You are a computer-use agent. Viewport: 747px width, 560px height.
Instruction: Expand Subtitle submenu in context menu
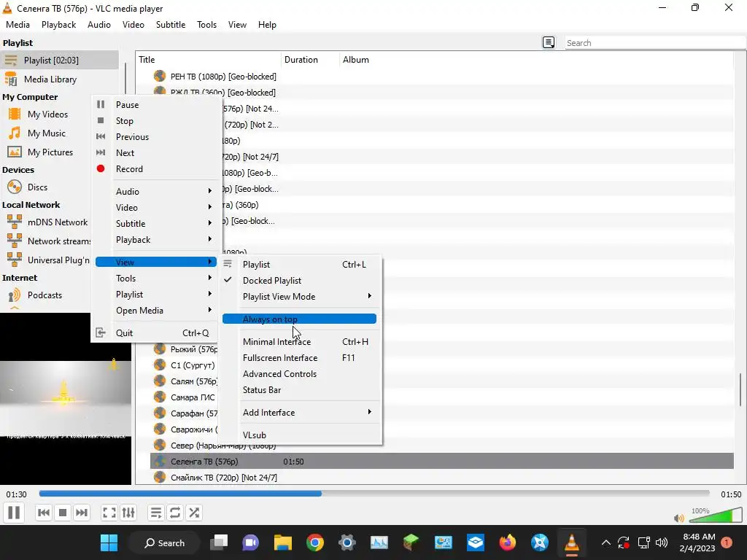156,224
